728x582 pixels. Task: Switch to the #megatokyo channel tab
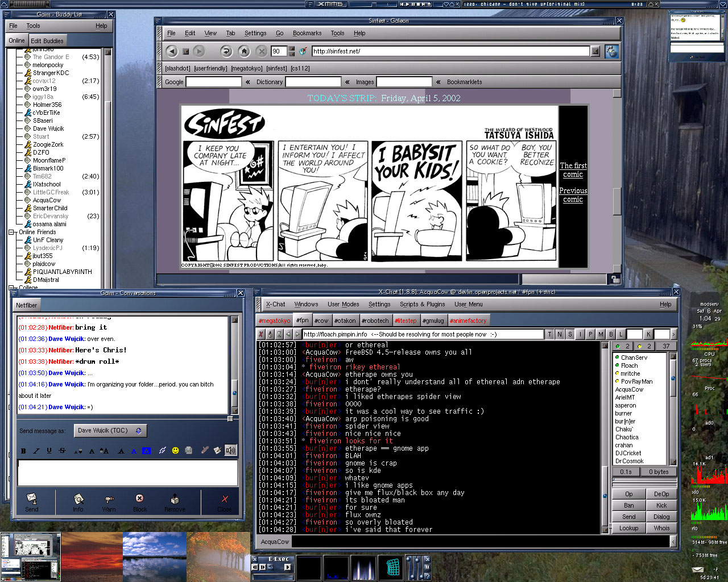(275, 321)
